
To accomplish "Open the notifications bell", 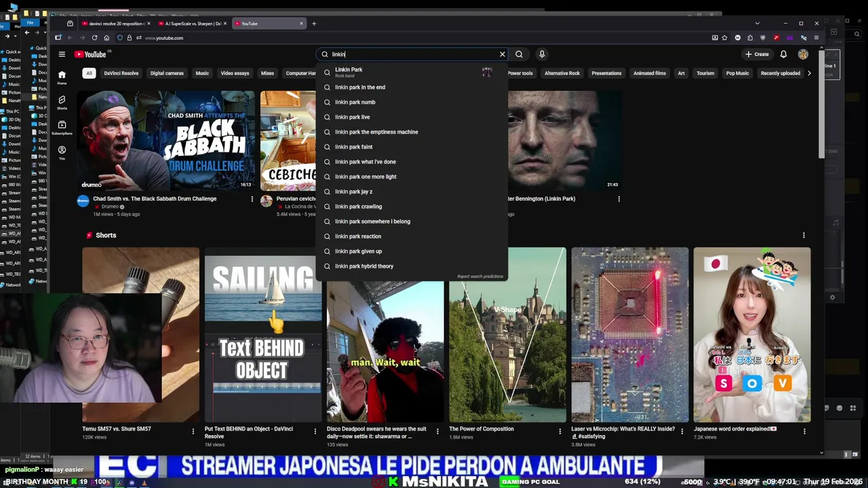I will (783, 54).
